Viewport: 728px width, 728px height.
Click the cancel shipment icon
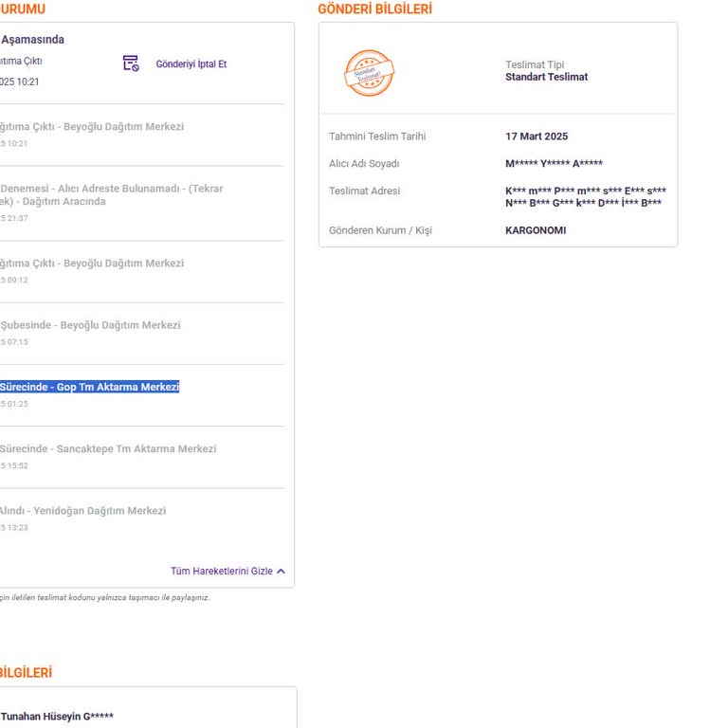(x=131, y=64)
